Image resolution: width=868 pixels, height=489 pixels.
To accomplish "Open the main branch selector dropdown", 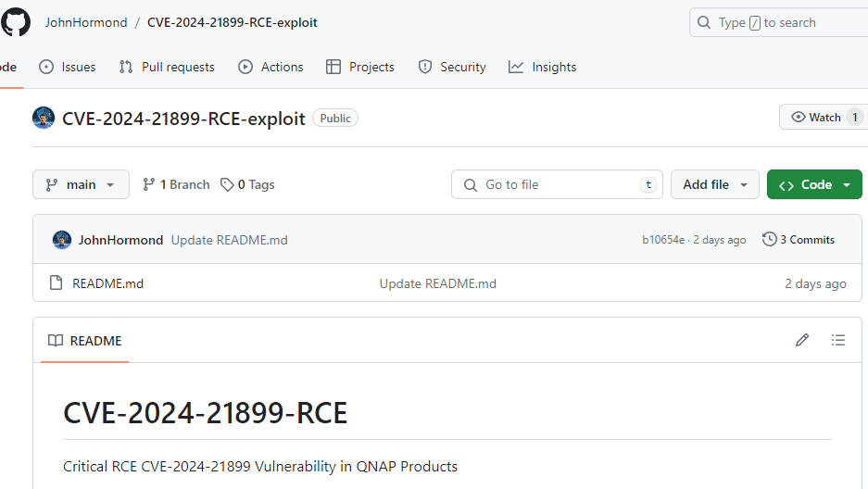I will coord(81,184).
